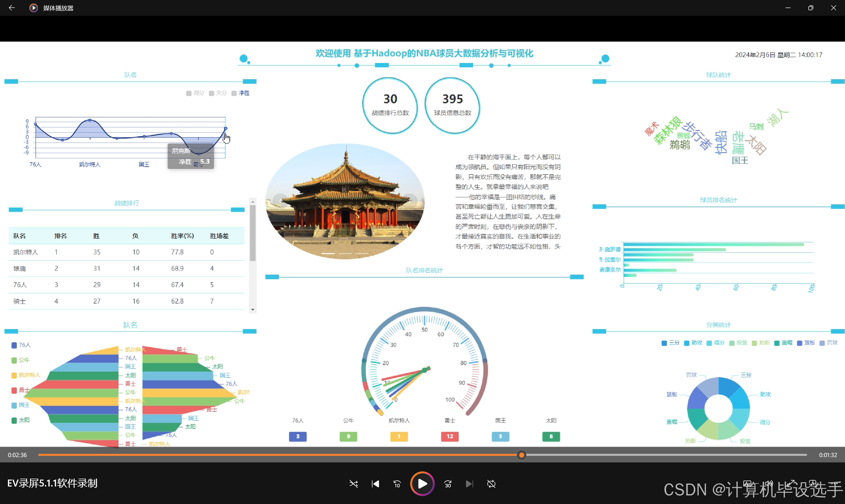The image size is (845, 504).
Task: Go back using the top-left arrow
Action: 12,8
